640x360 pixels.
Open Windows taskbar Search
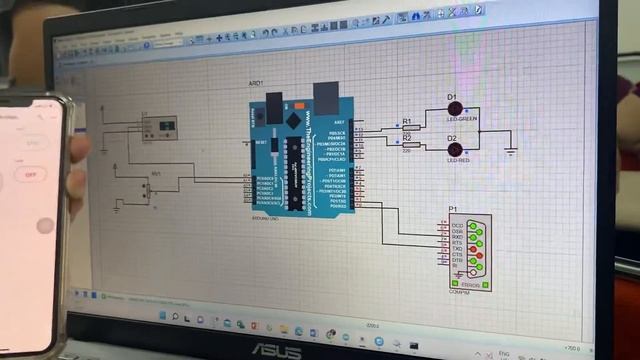(x=176, y=316)
